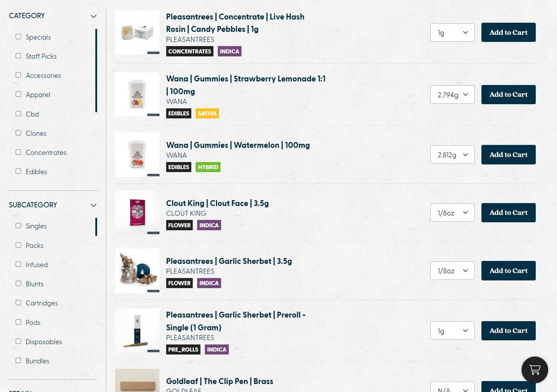
Task: Open the Garlic Sherbet 3.5g flower thumbnail
Action: (x=137, y=270)
